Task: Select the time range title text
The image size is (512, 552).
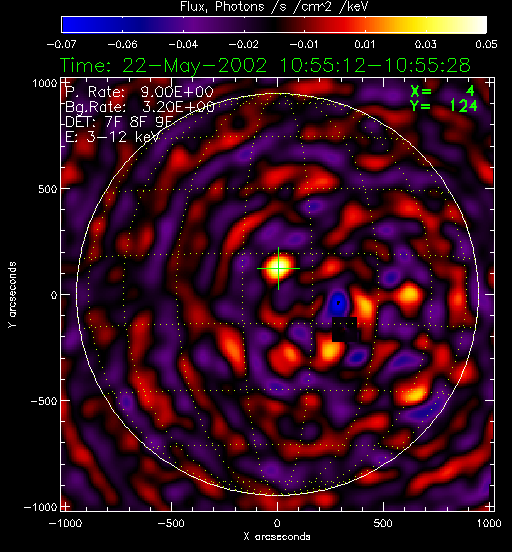Action: (265, 65)
